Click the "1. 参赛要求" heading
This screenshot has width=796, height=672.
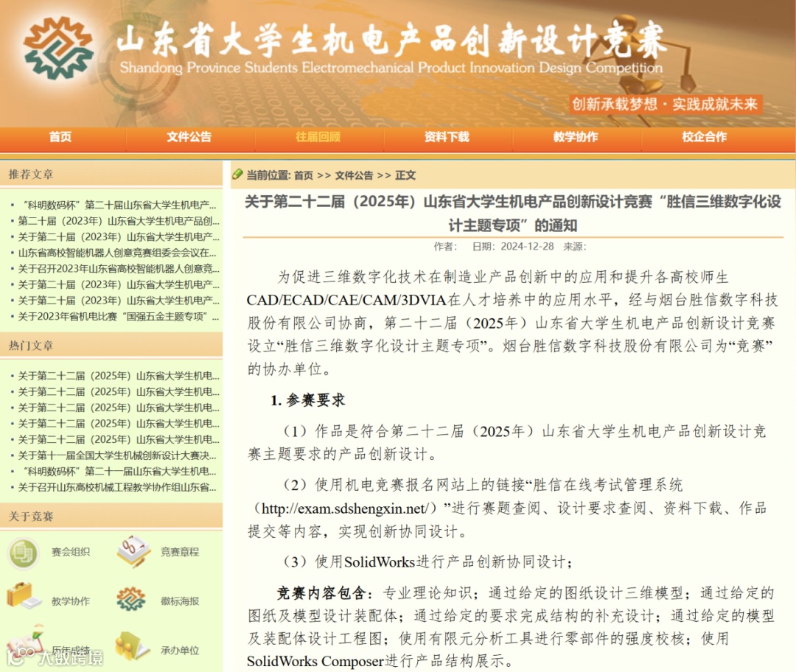point(307,400)
